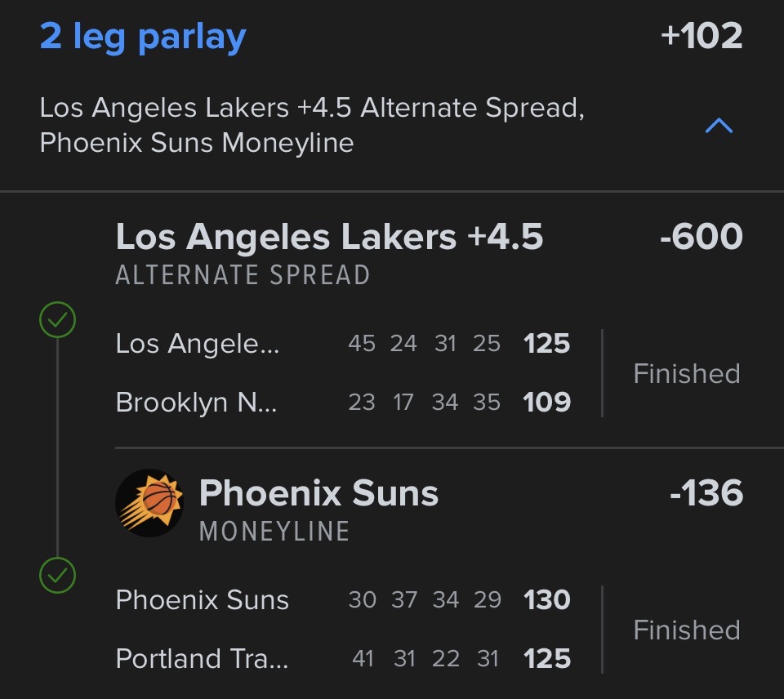Click the -136 moneyline odds

coord(706,493)
